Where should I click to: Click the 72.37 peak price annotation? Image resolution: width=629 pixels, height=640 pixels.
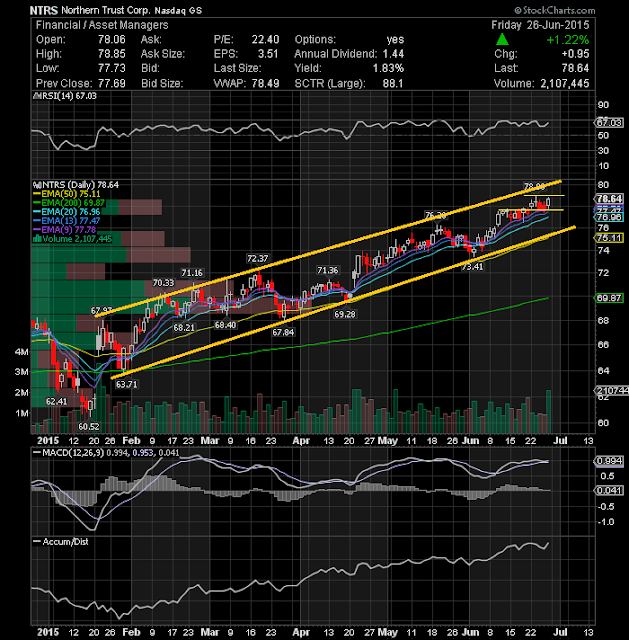point(258,258)
